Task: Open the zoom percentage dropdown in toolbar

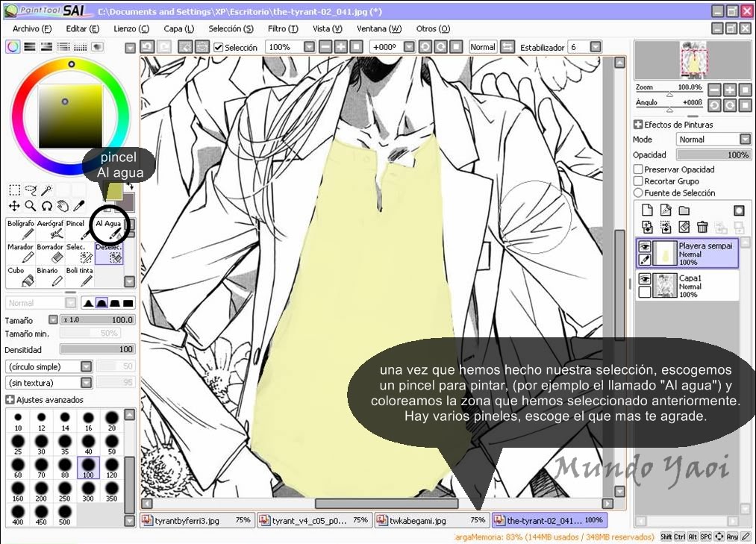Action: point(310,47)
